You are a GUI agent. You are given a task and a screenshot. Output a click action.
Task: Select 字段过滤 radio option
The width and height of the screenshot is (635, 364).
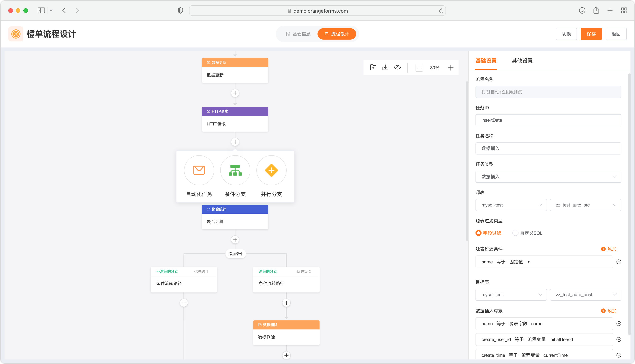click(x=478, y=233)
